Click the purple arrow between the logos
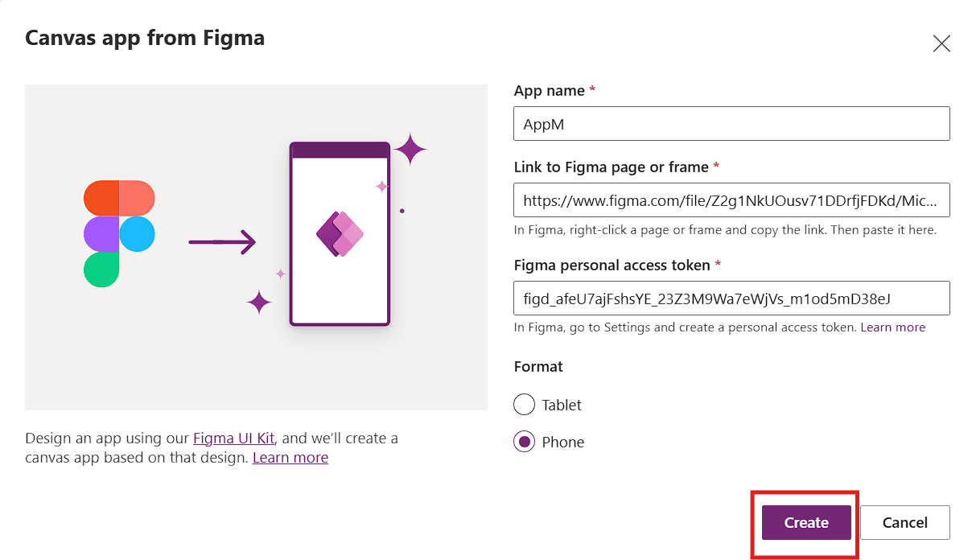This screenshot has height=560, width=972. [222, 241]
